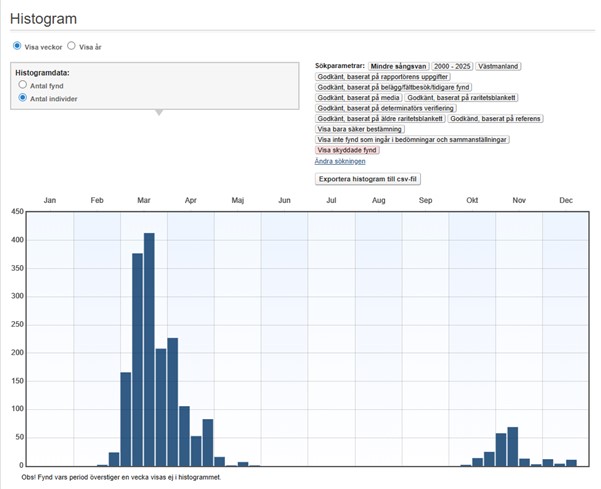Click 'Godkänt, baserat på media' tag

pos(357,98)
